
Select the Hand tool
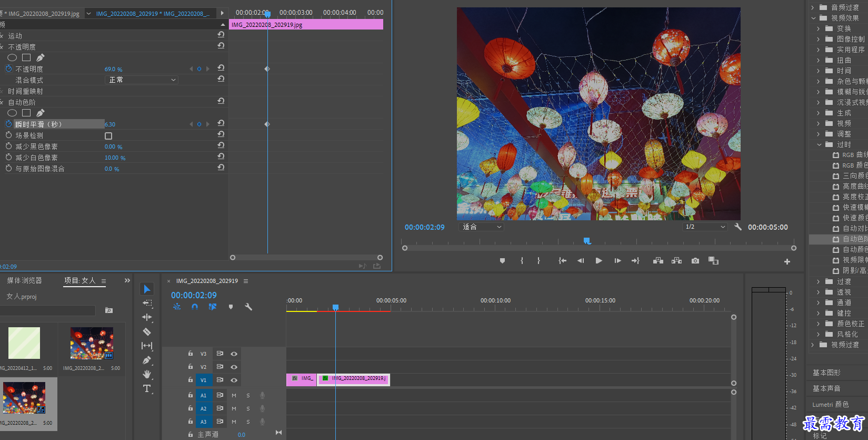coord(147,374)
